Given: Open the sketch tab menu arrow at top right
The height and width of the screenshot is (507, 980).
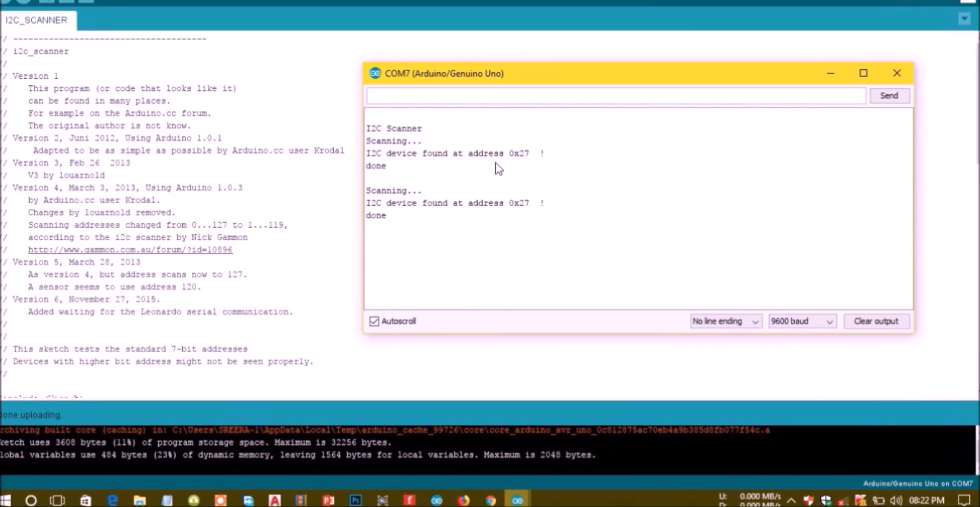Looking at the screenshot, I should pos(964,18).
